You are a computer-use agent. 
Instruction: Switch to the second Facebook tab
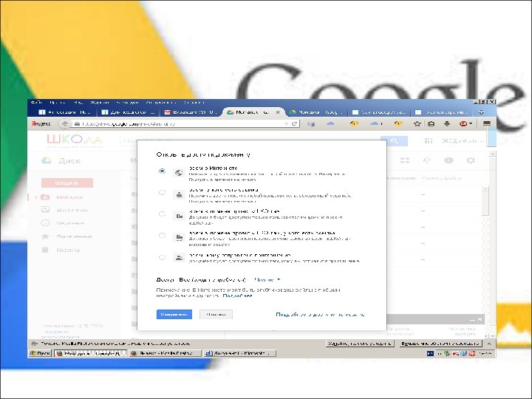point(129,112)
